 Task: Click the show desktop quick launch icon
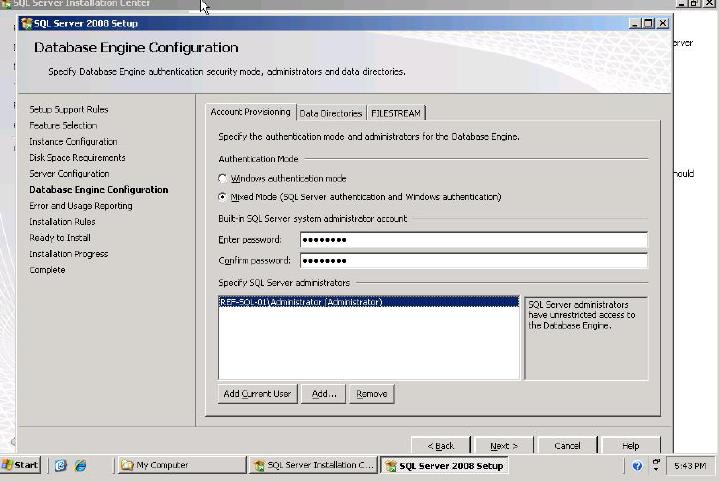point(61,465)
